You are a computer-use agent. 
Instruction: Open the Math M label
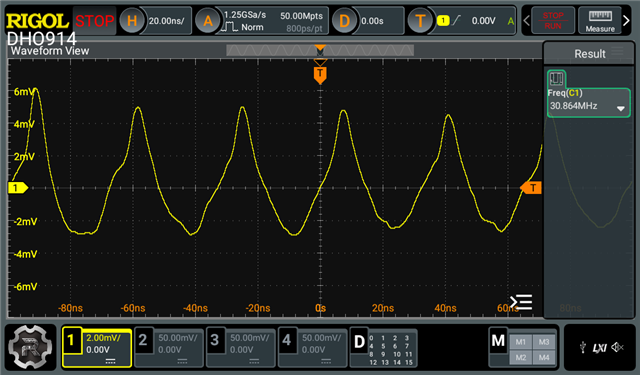(498, 340)
